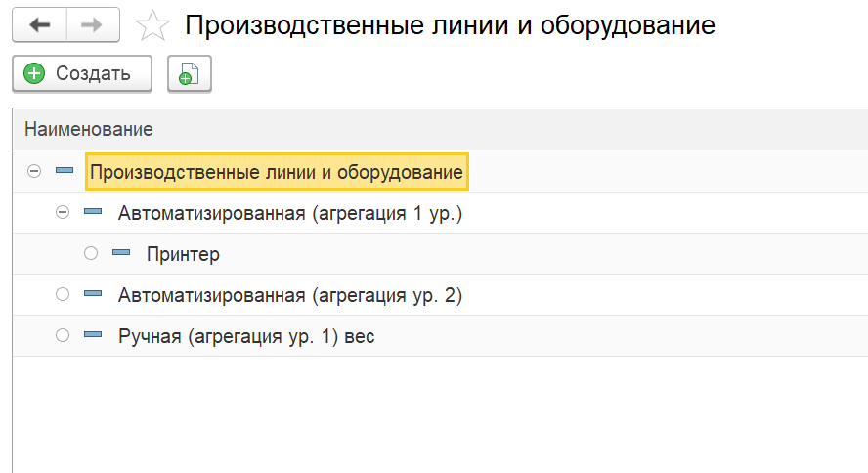Click the Создать button
The image size is (868, 473).
82,73
